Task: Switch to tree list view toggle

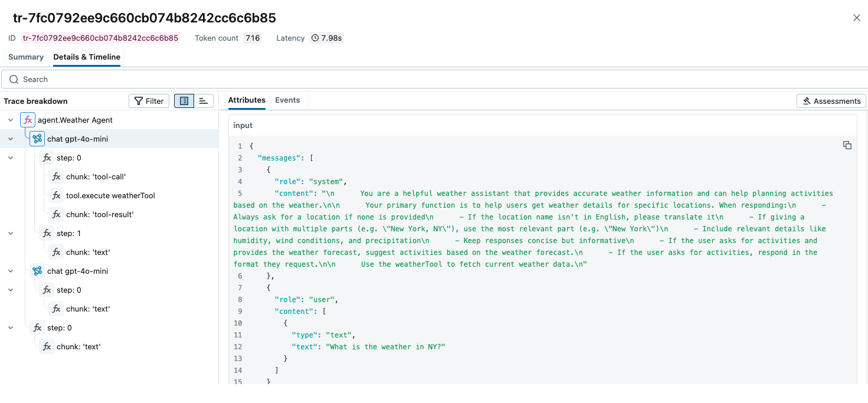Action: tap(184, 101)
